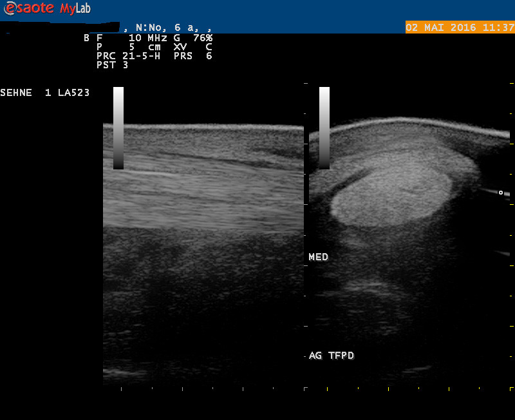Image resolution: width=515 pixels, height=420 pixels.
Task: Click the bright oval tendon in right image
Action: [391, 192]
